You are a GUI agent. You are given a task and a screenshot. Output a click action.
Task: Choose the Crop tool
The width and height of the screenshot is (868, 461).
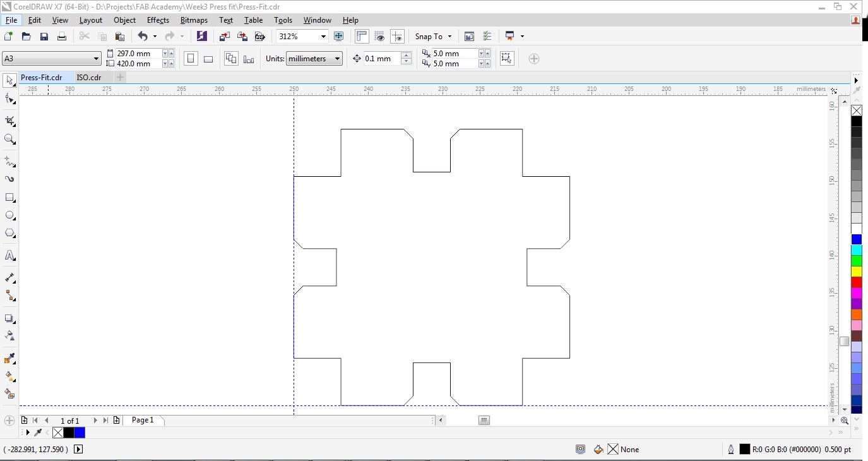coord(10,121)
